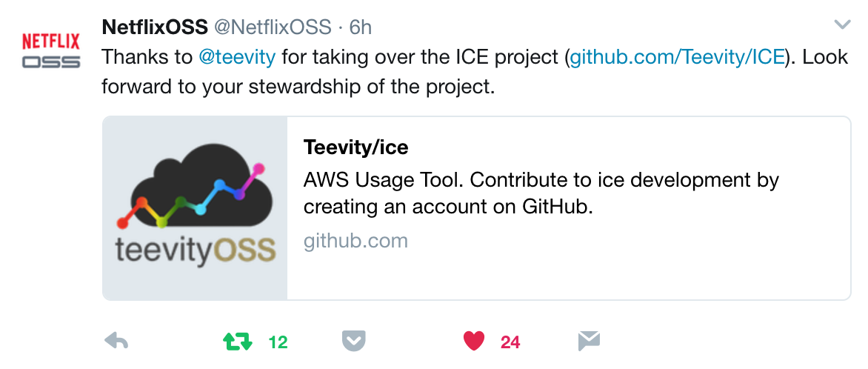Open the tweet options chevron

(842, 24)
